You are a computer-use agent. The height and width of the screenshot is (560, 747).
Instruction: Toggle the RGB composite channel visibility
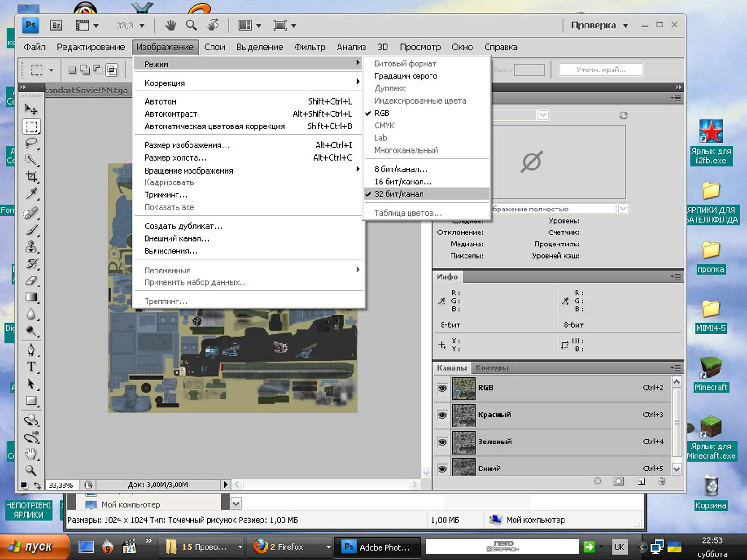pos(442,388)
